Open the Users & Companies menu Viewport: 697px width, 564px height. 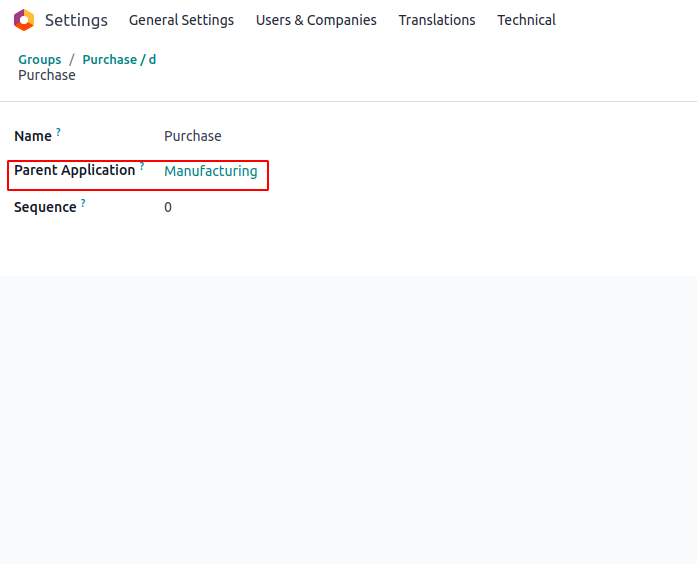tap(316, 20)
